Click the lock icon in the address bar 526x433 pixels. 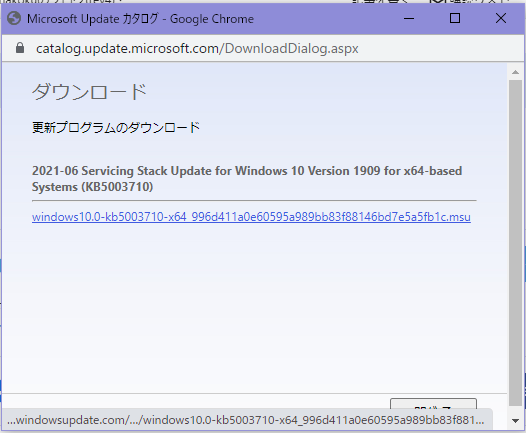point(20,48)
